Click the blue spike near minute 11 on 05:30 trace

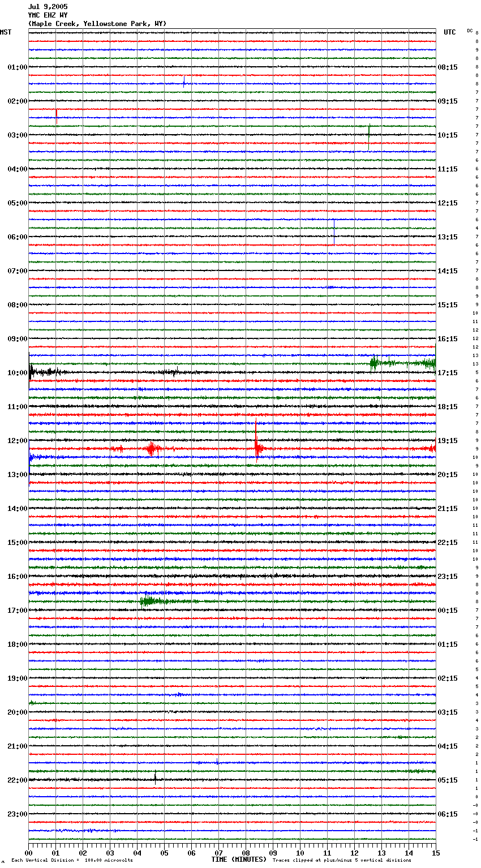[334, 232]
